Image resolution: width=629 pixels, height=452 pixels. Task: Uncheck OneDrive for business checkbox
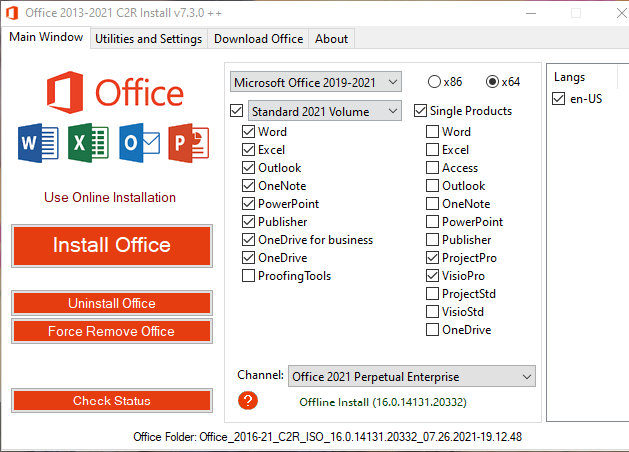(x=248, y=240)
